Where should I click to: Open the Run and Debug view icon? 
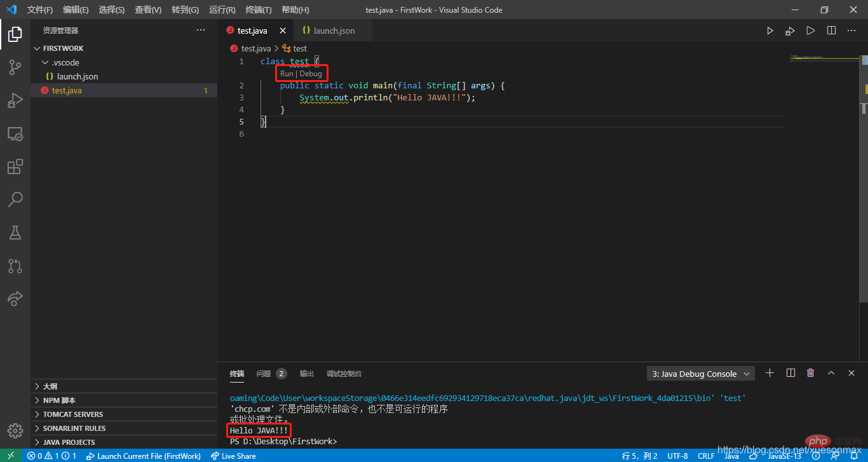click(x=15, y=100)
